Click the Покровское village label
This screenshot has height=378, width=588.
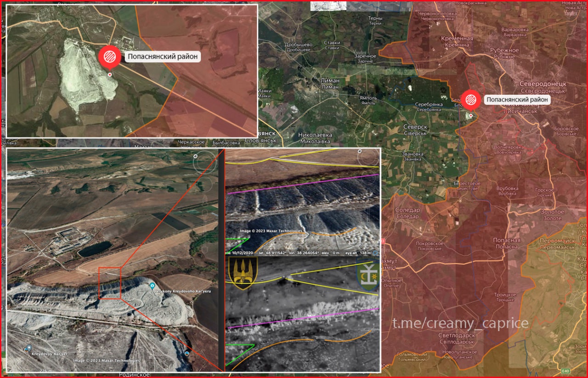tap(429, 243)
